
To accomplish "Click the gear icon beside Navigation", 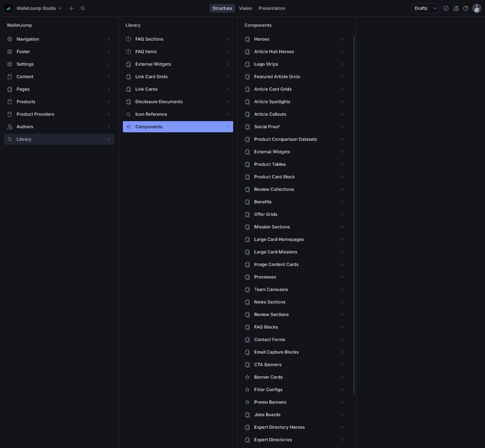I will point(10,39).
